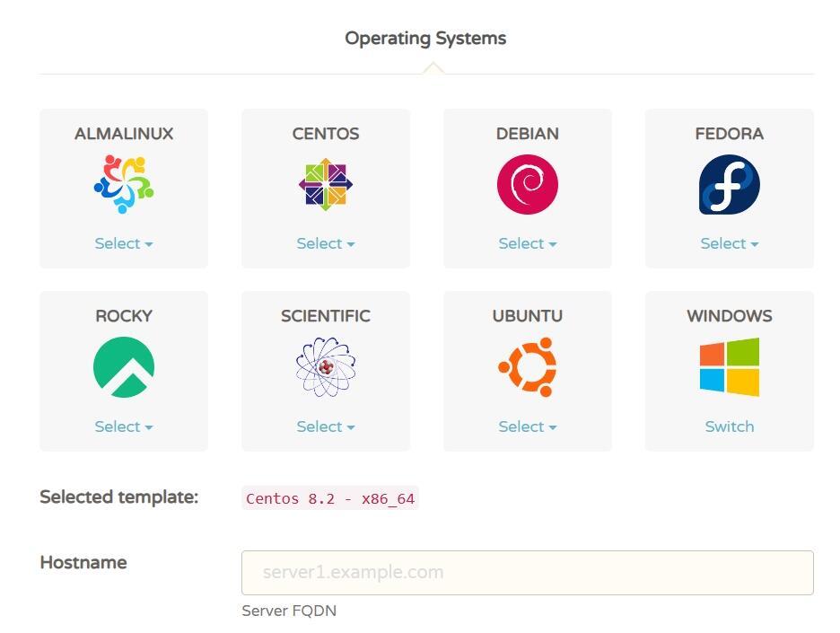
Task: Click the FEDORA card title
Action: 729,134
